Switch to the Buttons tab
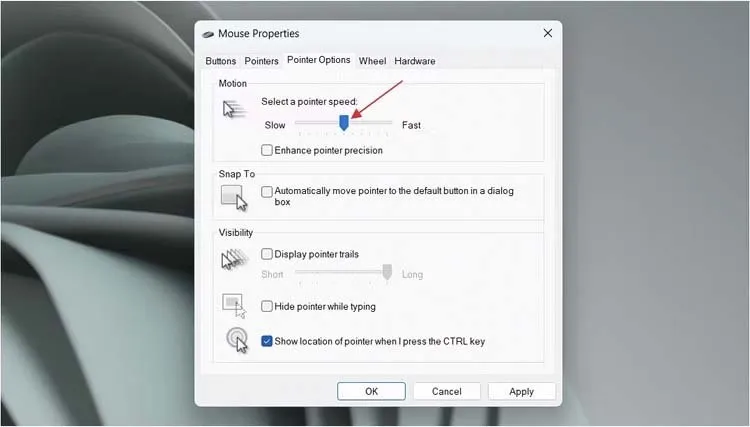Image resolution: width=750 pixels, height=427 pixels. coord(221,61)
